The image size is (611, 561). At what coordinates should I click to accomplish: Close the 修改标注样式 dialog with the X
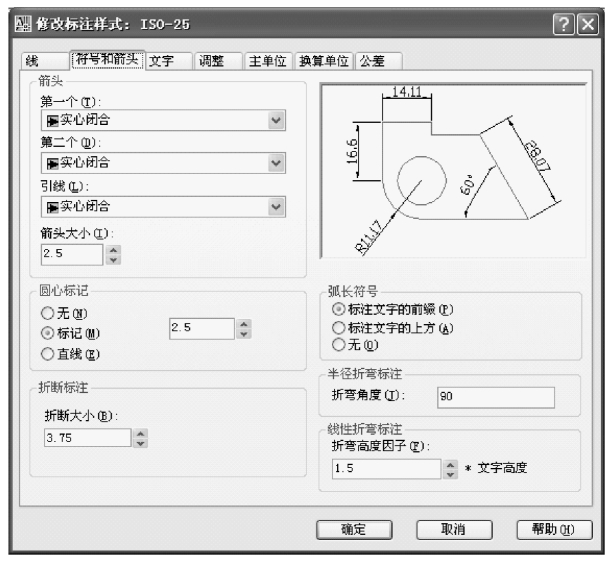[588, 25]
